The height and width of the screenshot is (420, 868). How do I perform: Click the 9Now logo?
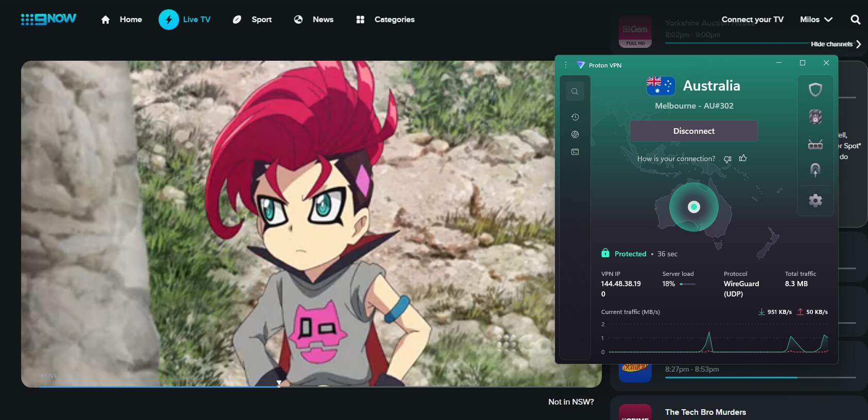coord(48,19)
